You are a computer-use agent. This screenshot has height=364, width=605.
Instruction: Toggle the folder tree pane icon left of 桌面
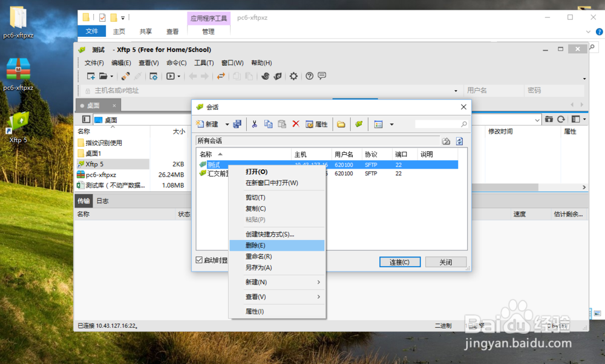[87, 120]
